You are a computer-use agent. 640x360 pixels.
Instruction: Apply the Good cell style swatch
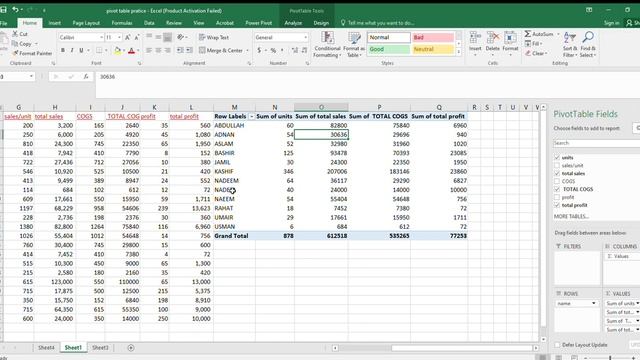point(389,49)
